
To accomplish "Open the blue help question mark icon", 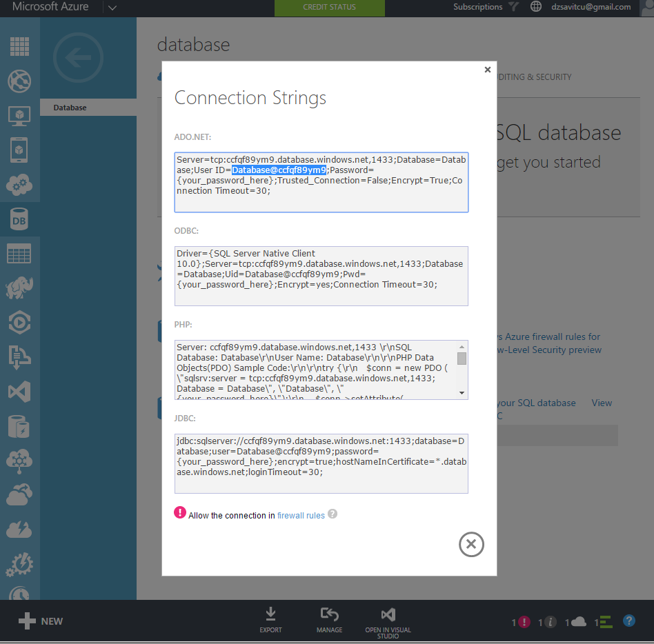I will point(629,621).
